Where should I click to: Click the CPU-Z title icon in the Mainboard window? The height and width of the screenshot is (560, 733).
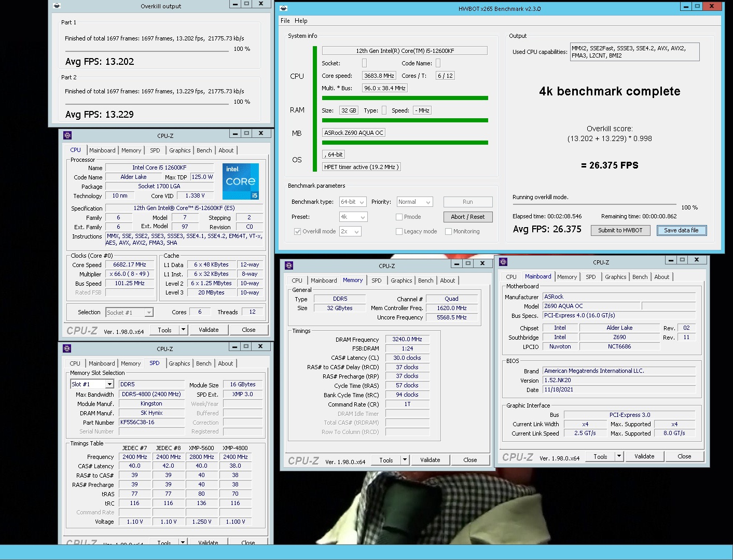click(503, 262)
